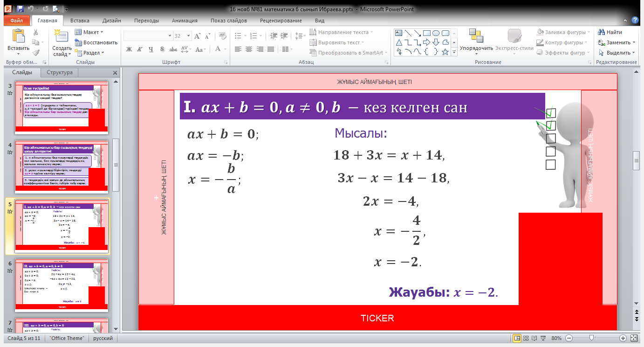The image size is (644, 347).
Task: Open the Переходы ribbon tab
Action: [146, 21]
